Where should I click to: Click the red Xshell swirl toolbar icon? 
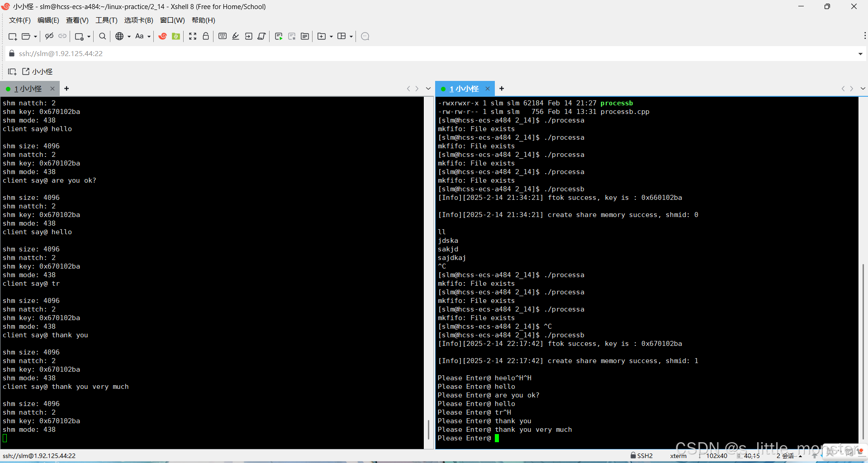point(163,36)
